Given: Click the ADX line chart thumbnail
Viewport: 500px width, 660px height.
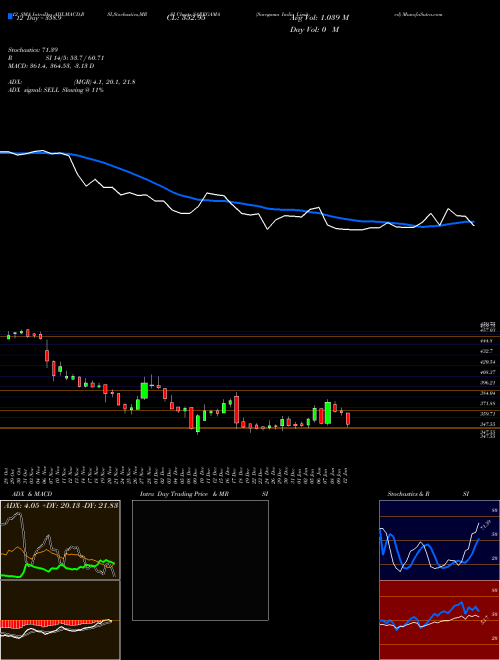Looking at the screenshot, I should click(60, 540).
